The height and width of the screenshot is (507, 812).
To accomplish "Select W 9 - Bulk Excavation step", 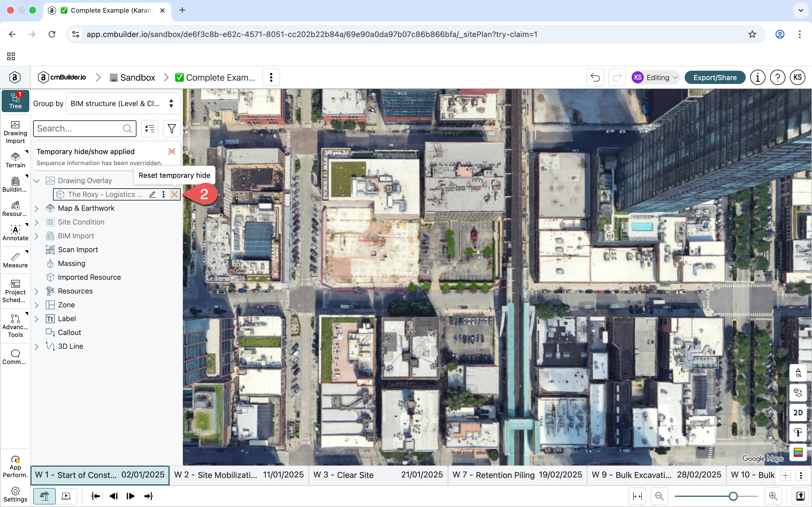I will pos(657,475).
